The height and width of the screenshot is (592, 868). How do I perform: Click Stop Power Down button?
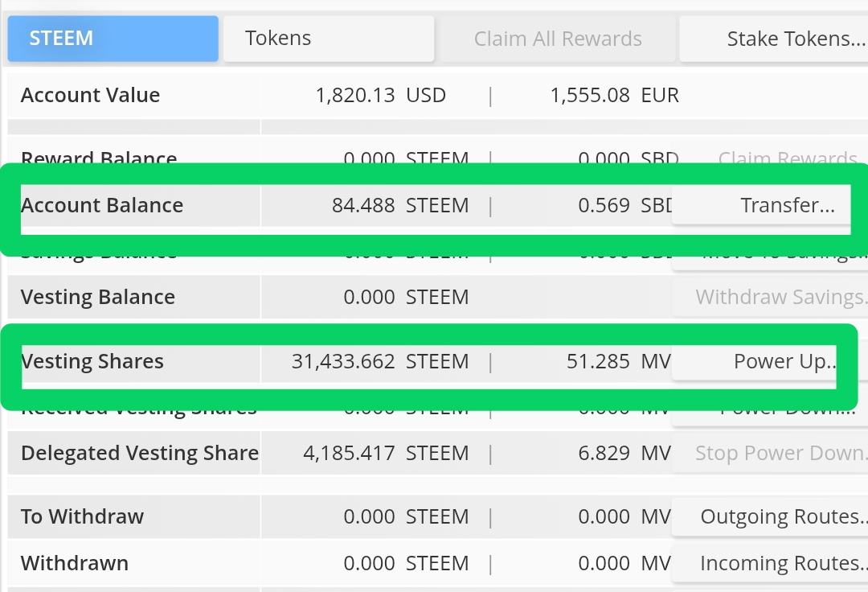770,454
